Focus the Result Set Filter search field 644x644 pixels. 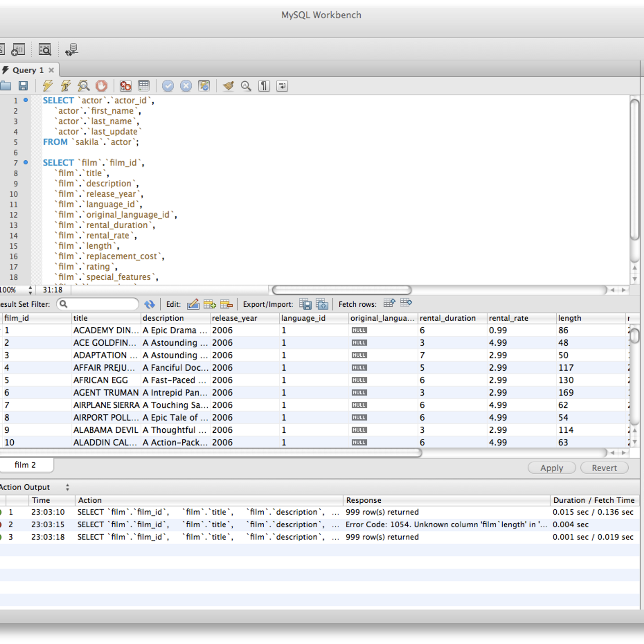pos(98,304)
